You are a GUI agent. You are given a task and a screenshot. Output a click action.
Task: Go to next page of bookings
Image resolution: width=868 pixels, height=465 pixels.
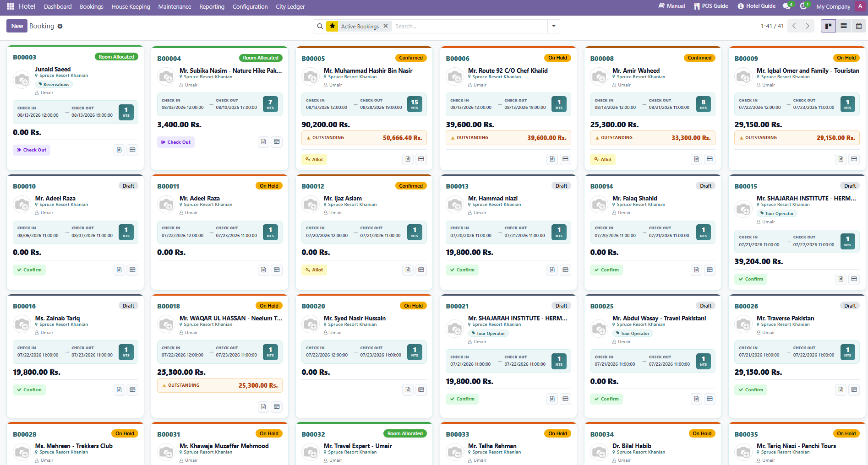coord(808,26)
